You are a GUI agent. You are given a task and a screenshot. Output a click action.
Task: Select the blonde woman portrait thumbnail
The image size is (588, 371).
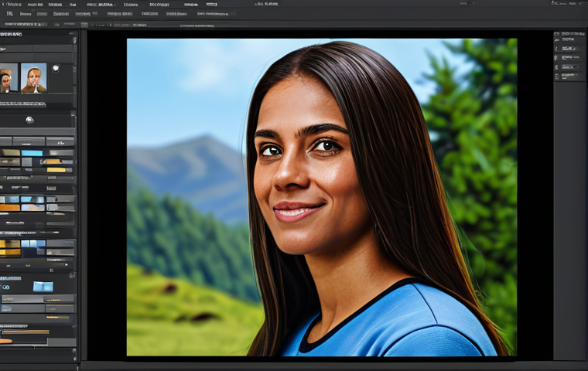(33, 78)
